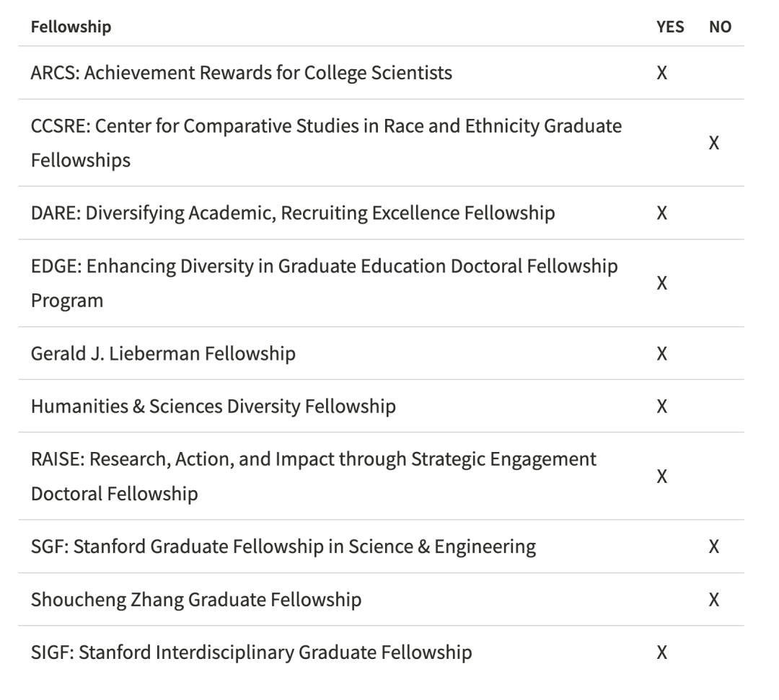This screenshot has height=700, width=779.
Task: Click the DARE Fellowship row text
Action: [292, 213]
